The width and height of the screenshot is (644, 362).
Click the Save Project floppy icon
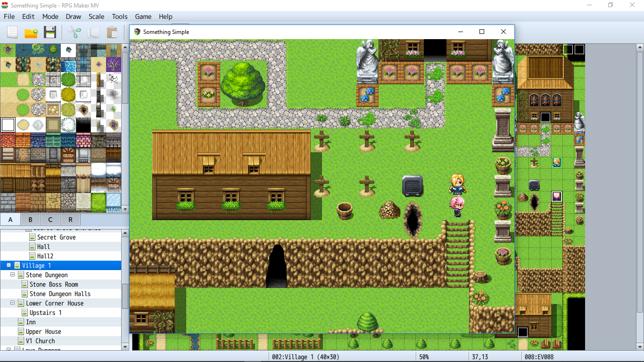(50, 33)
